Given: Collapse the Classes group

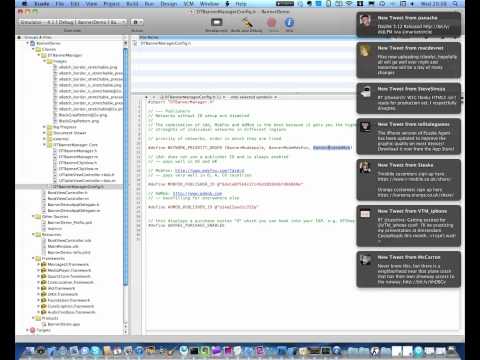Looking at the screenshot, I should point(33,49).
